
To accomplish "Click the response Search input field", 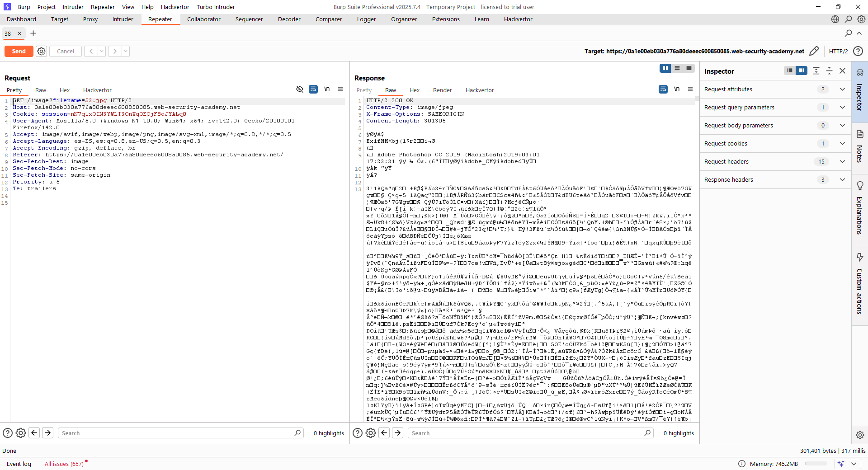I will click(x=527, y=433).
